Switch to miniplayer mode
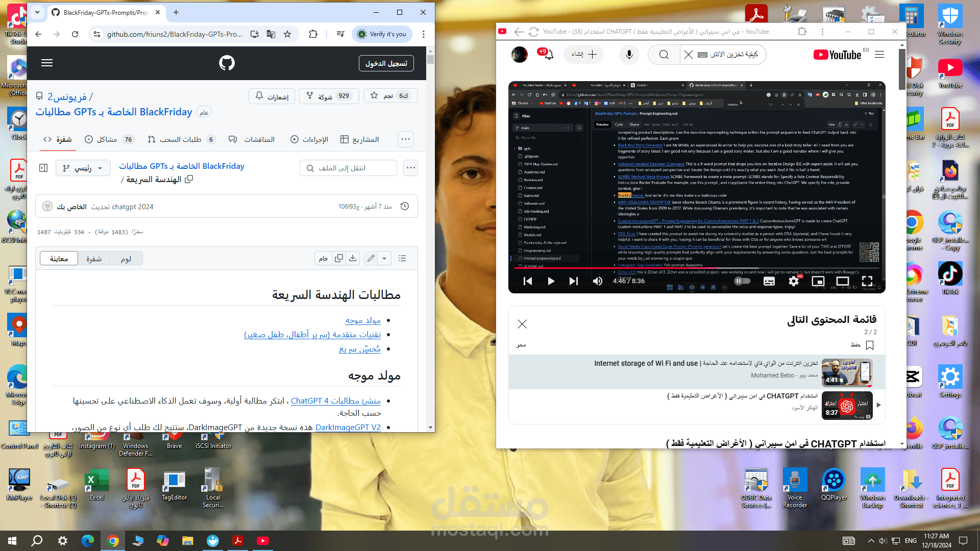The width and height of the screenshot is (980, 551). [x=818, y=281]
